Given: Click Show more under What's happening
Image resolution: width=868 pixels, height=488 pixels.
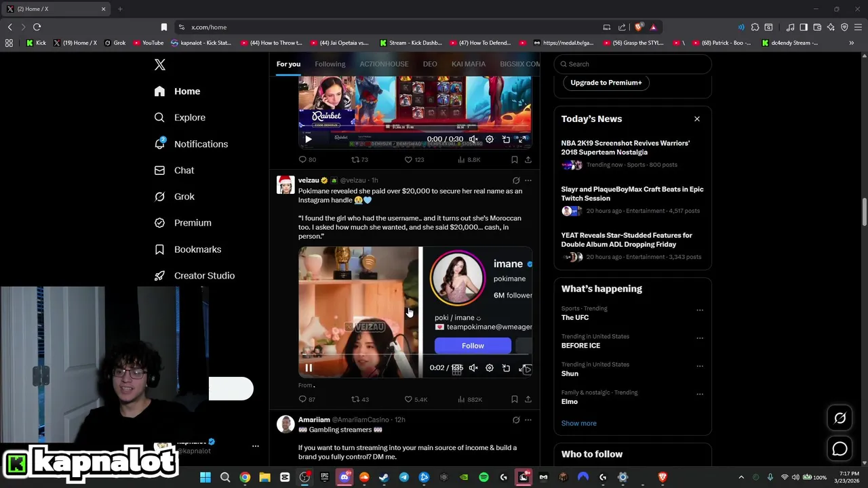Looking at the screenshot, I should pyautogui.click(x=578, y=423).
